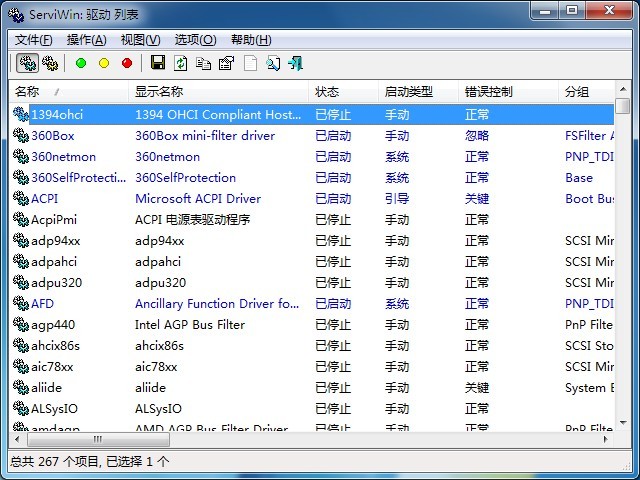The width and height of the screenshot is (640, 480).
Task: Click the exit door toolbar icon
Action: click(x=295, y=63)
